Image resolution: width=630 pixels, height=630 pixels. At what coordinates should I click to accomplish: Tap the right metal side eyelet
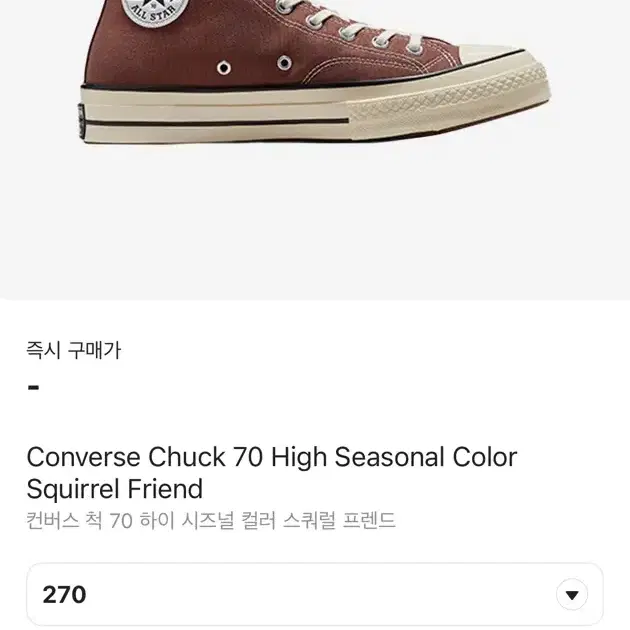click(284, 63)
